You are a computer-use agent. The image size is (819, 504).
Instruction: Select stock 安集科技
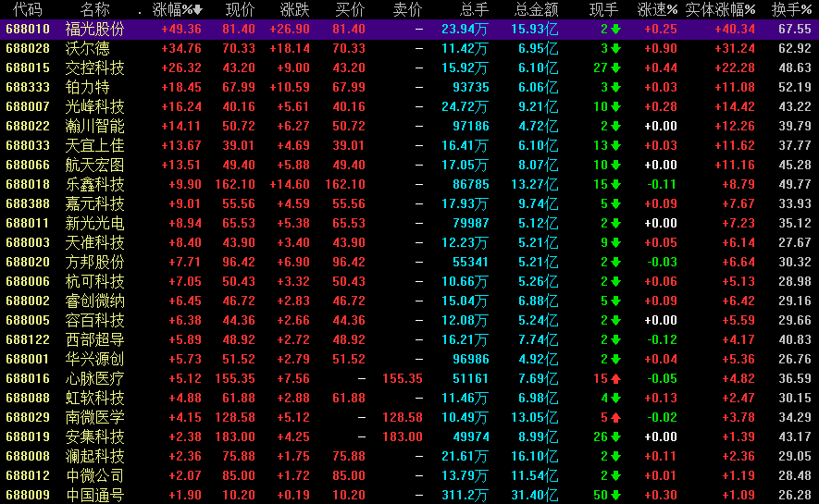(95, 436)
